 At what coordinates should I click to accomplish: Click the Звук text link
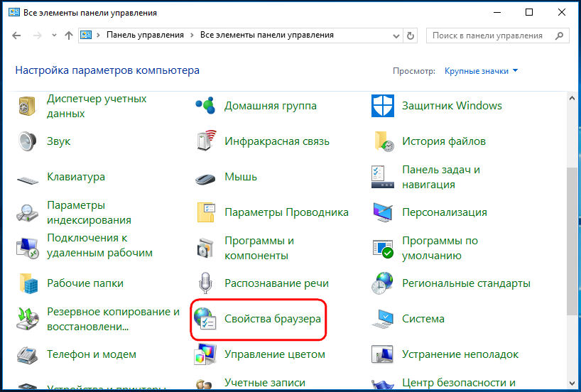pos(58,141)
